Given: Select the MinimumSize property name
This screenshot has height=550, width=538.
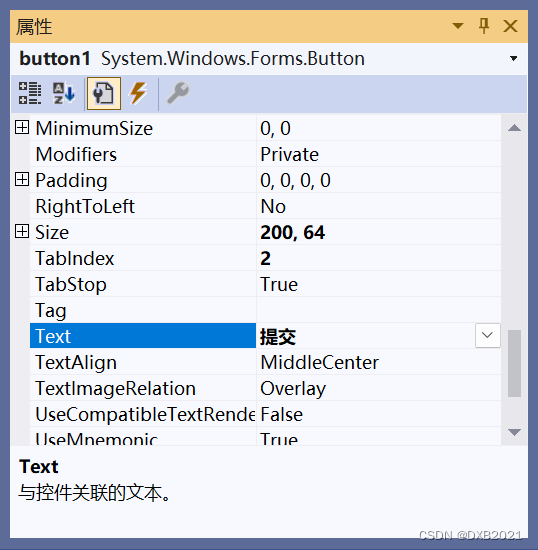Looking at the screenshot, I should pos(94,128).
